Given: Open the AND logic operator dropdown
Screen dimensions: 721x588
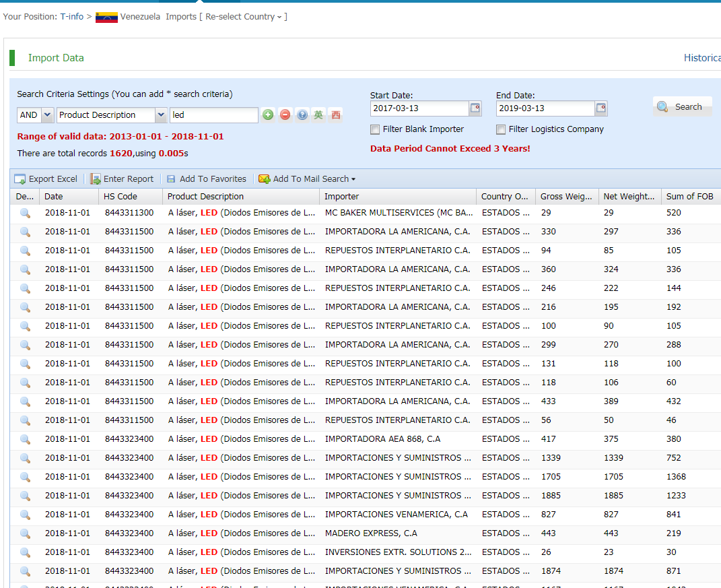Looking at the screenshot, I should pos(47,115).
